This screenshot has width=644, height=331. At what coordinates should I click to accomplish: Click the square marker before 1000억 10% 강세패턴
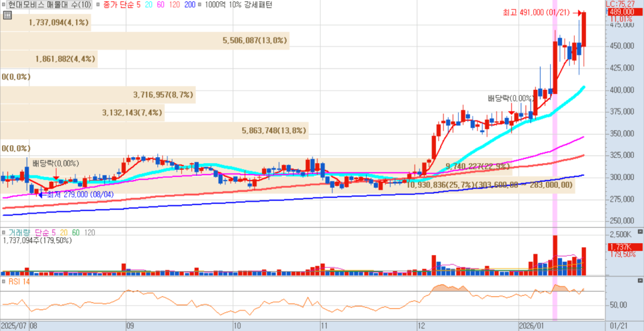(199, 5)
